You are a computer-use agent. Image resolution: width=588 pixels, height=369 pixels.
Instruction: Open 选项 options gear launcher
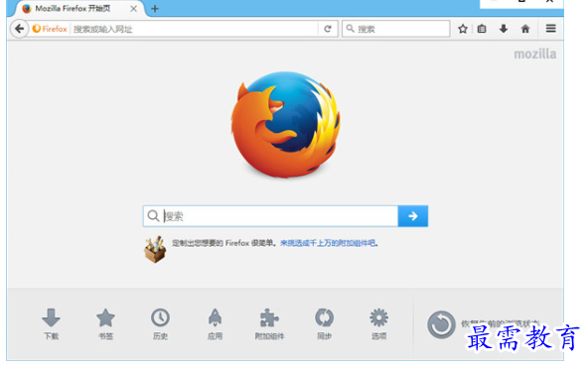(378, 324)
